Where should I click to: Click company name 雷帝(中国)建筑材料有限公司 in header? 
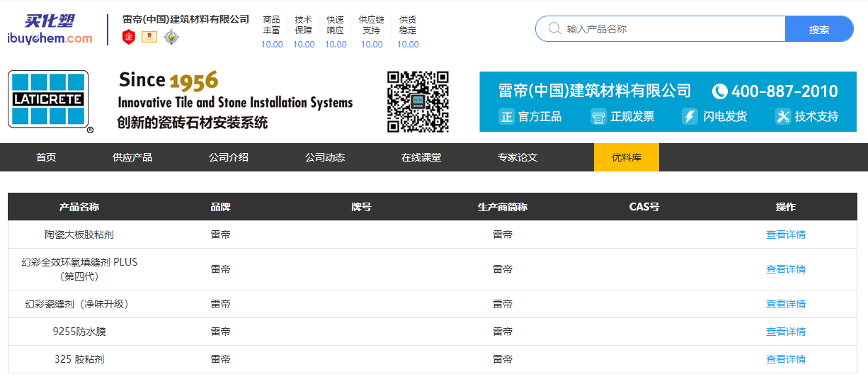click(x=186, y=19)
